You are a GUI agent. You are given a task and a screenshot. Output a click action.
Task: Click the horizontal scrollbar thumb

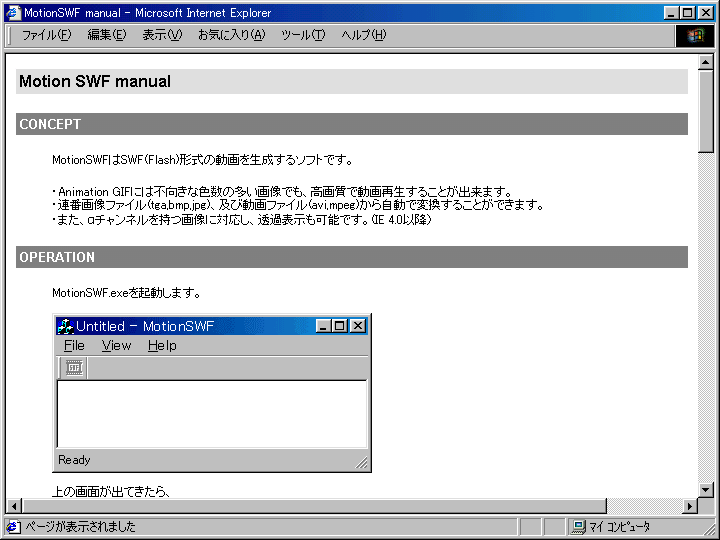pyautogui.click(x=314, y=506)
